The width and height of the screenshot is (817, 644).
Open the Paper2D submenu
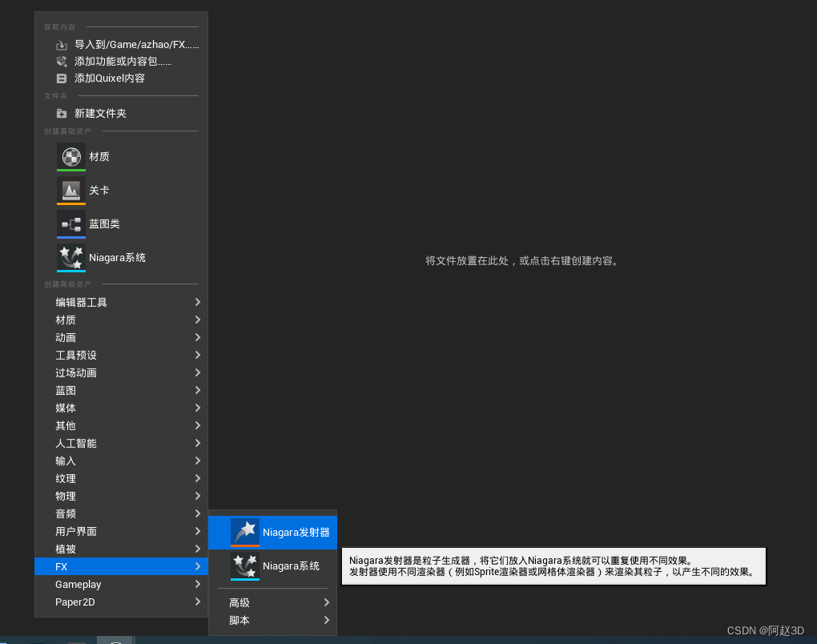(122, 602)
